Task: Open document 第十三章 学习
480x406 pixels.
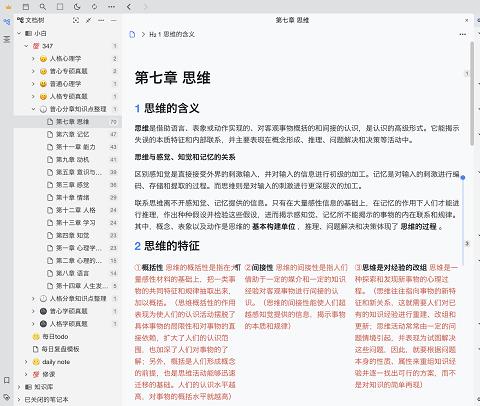Action: click(75, 223)
